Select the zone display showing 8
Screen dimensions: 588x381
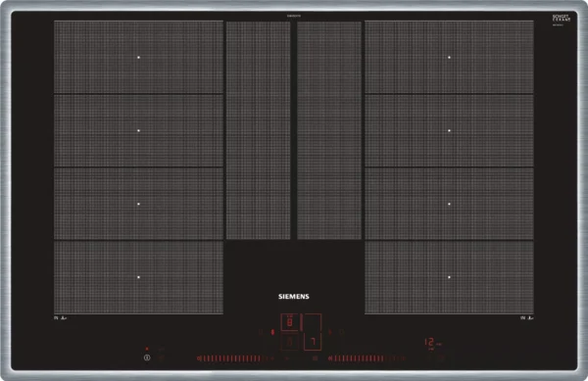tap(290, 322)
